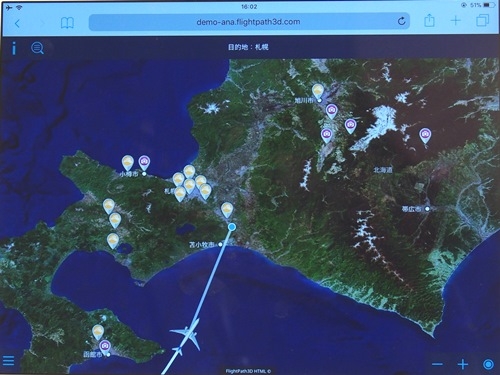Select the purple camera pin near Otaru
The width and height of the screenshot is (500, 375).
(x=144, y=162)
